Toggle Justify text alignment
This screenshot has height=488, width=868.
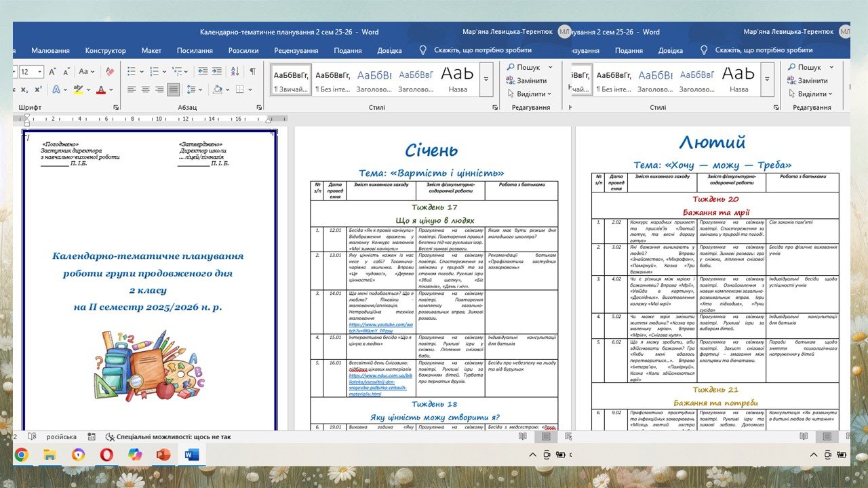click(x=174, y=89)
